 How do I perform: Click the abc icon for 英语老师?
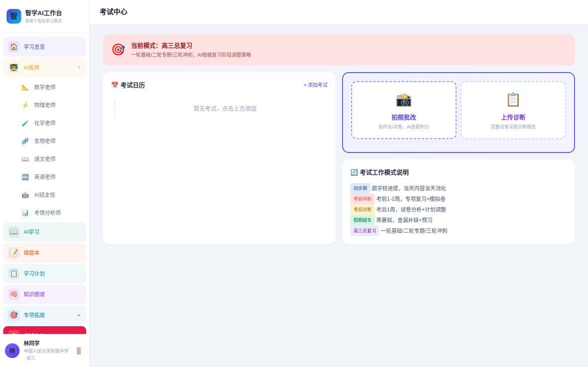coord(25,177)
